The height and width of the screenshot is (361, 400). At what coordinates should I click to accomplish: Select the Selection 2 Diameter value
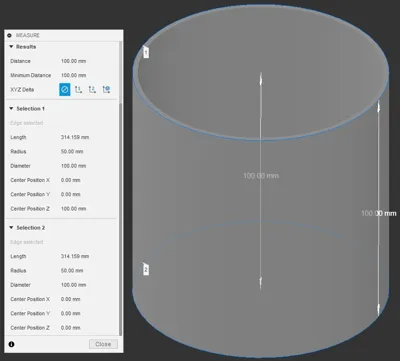(74, 285)
